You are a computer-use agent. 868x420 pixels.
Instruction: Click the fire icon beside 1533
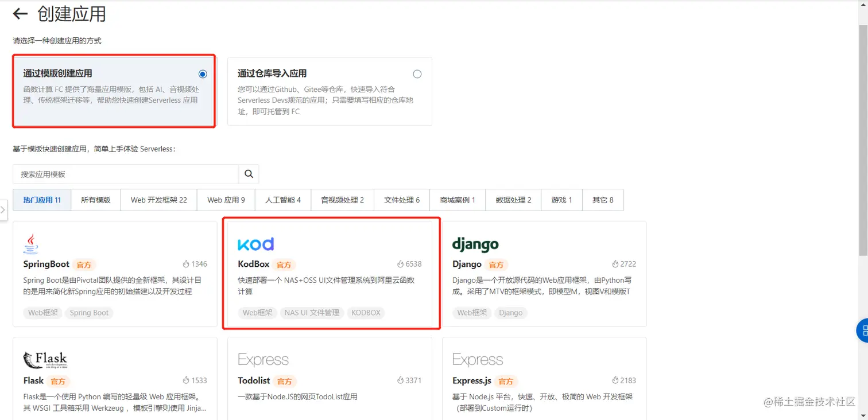tap(186, 380)
